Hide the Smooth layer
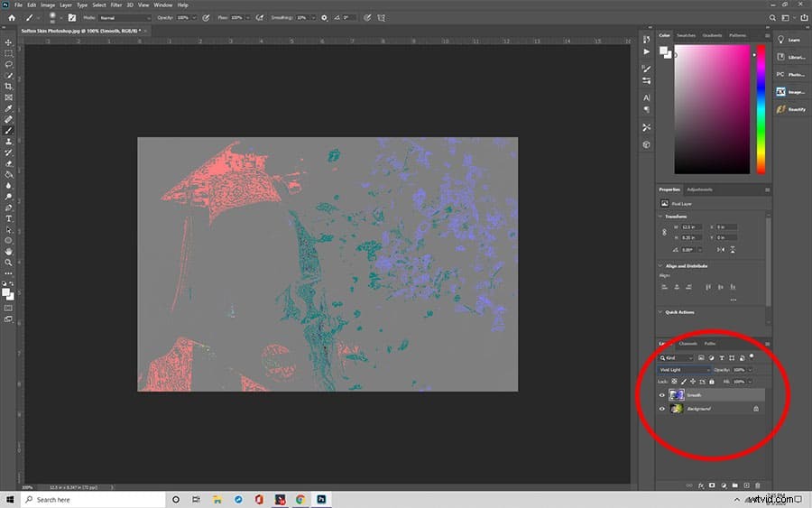The height and width of the screenshot is (508, 812). pos(662,395)
